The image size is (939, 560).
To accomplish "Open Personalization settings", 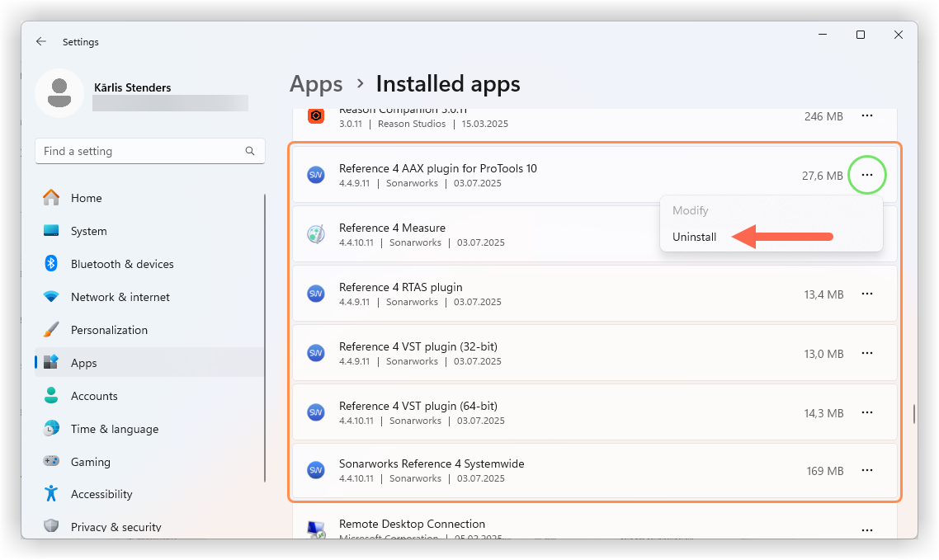I will 109,330.
